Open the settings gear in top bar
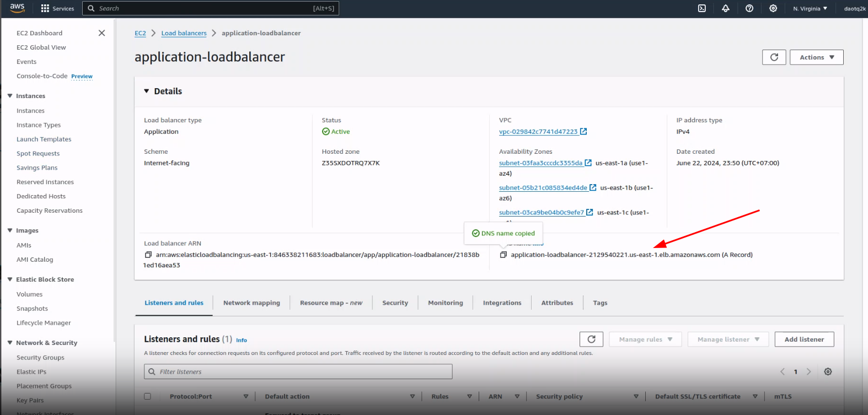The image size is (868, 415). pos(773,8)
